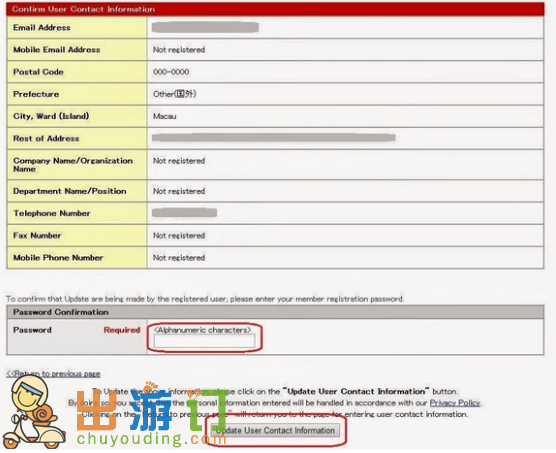Open the Privacy Policy link

(455, 403)
